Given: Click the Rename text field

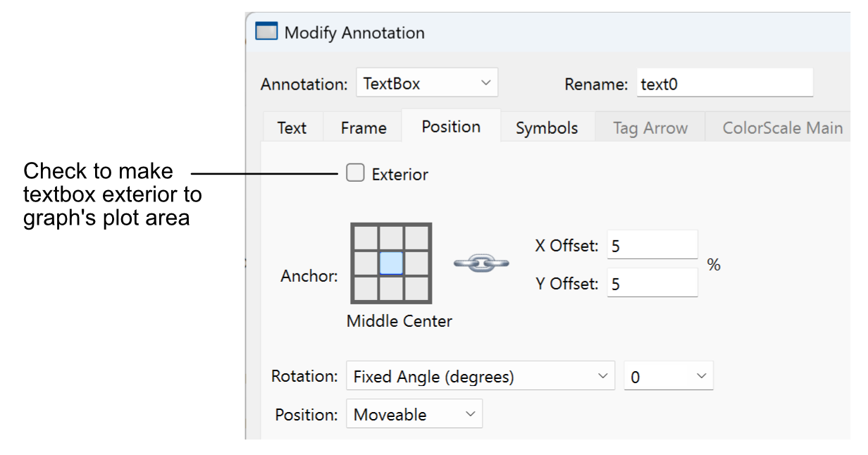Looking at the screenshot, I should [x=724, y=84].
